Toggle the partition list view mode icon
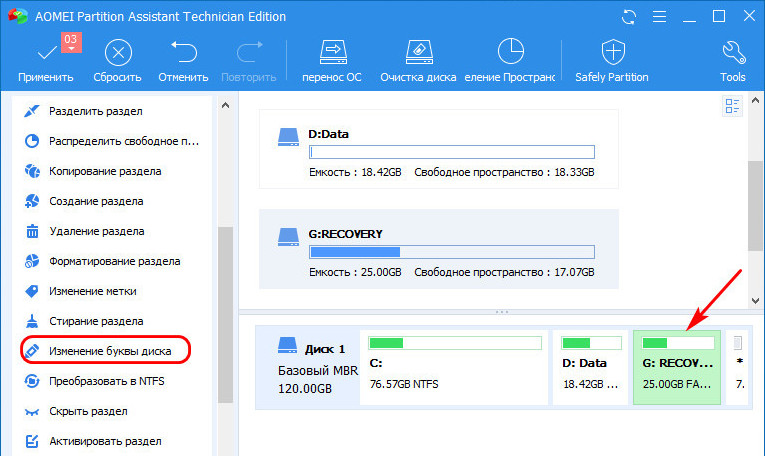This screenshot has height=456, width=765. [x=732, y=106]
